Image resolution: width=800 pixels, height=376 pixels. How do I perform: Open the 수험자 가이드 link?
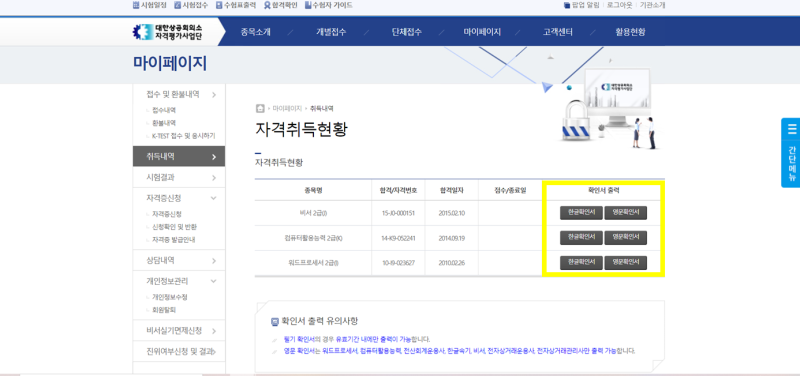[x=332, y=5]
